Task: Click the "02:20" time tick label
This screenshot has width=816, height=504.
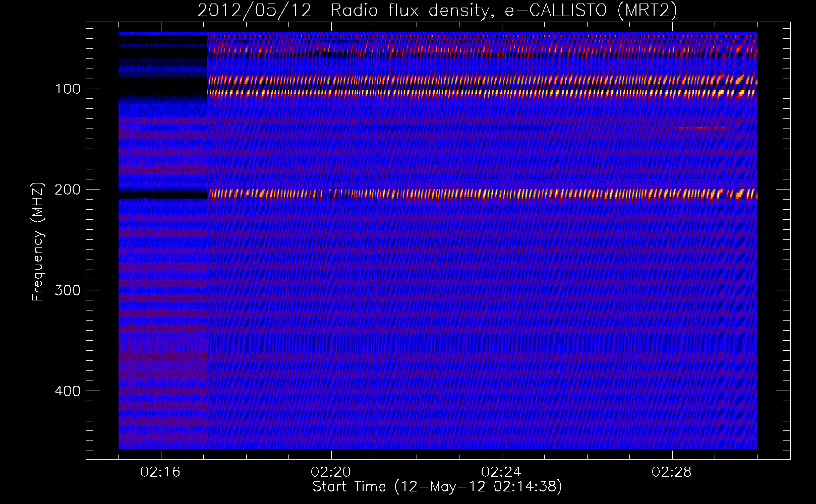Action: click(x=331, y=472)
